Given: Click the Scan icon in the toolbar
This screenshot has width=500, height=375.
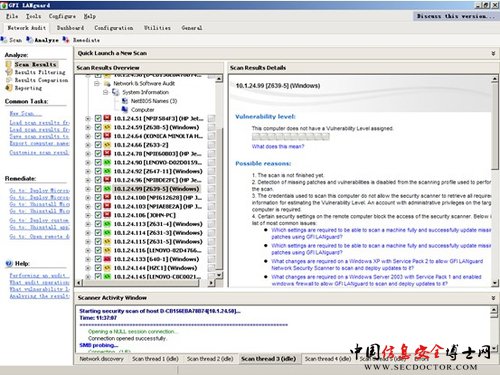Looking at the screenshot, I should tap(4, 40).
